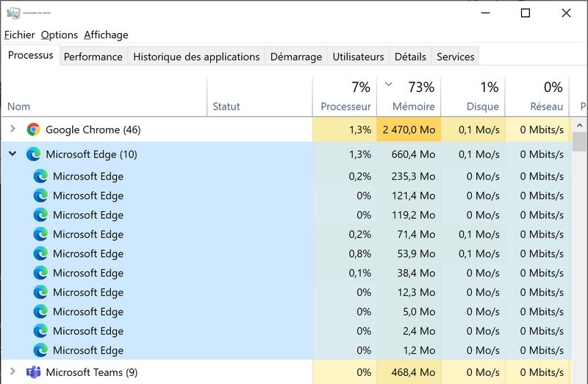Switch to the Performance tab
The height and width of the screenshot is (384, 588).
(93, 57)
